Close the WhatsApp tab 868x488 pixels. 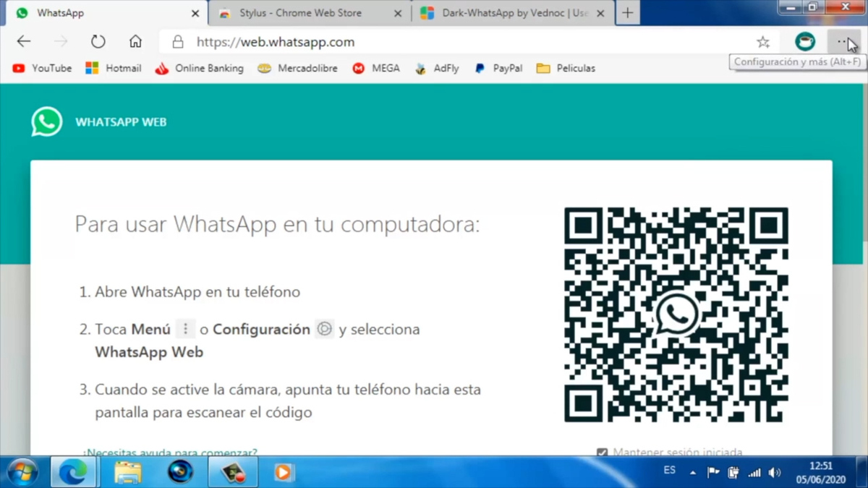195,13
